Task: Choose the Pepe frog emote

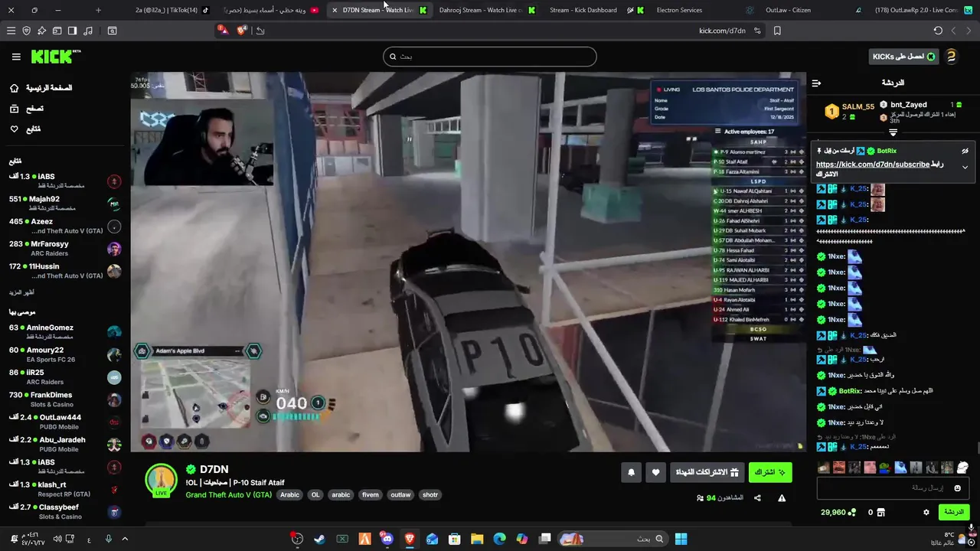Action: point(884,468)
